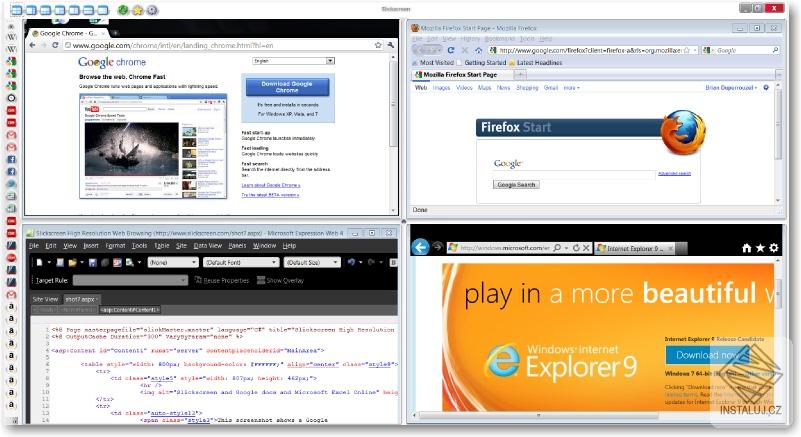Viewport: 801px width, 437px height.
Task: Toggle the bookmark star in Chrome address bar
Action: tap(378, 45)
